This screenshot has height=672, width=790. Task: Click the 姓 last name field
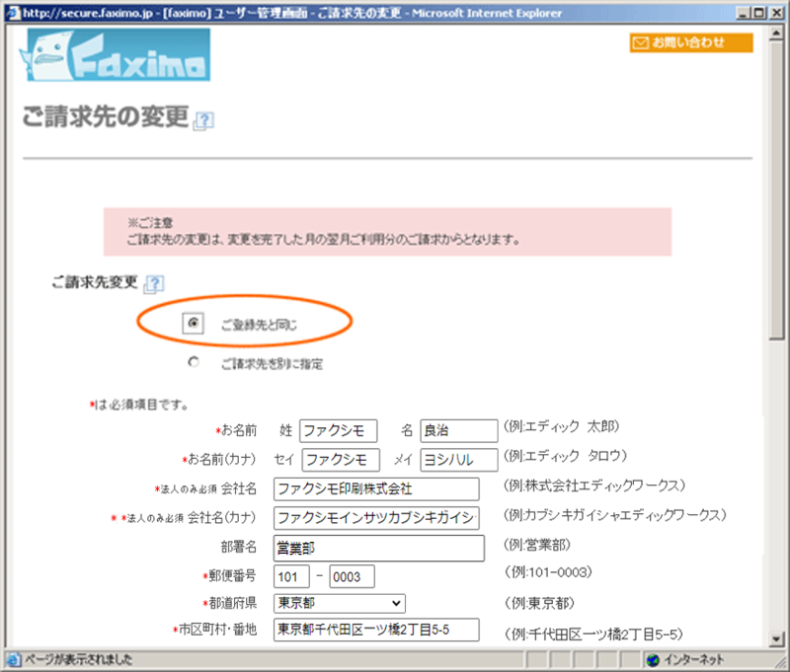pyautogui.click(x=338, y=431)
